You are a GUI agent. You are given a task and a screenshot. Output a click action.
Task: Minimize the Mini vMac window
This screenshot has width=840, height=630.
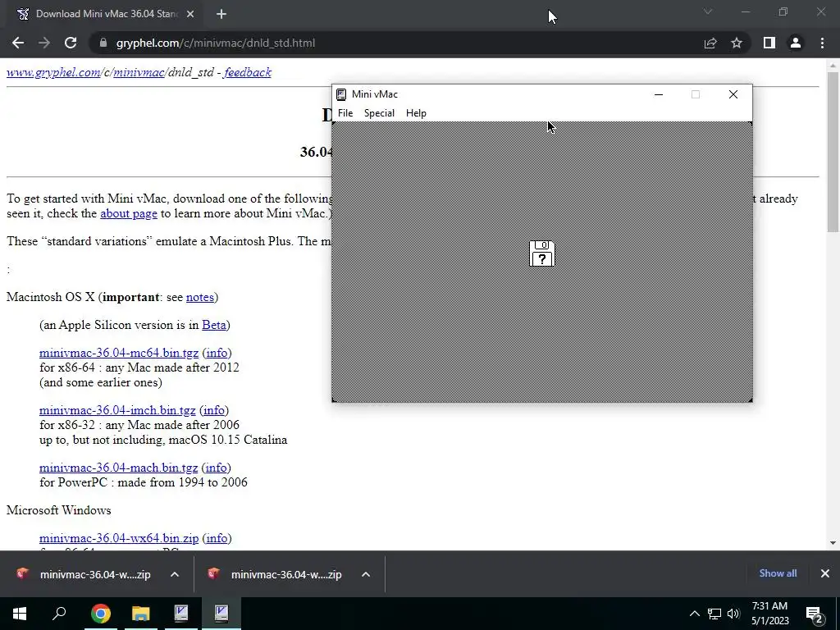tap(659, 94)
